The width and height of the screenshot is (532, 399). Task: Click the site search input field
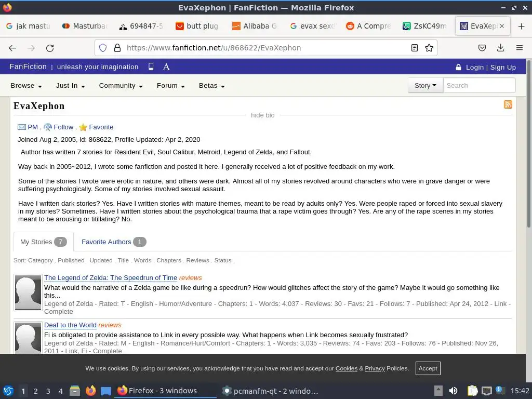(x=479, y=86)
